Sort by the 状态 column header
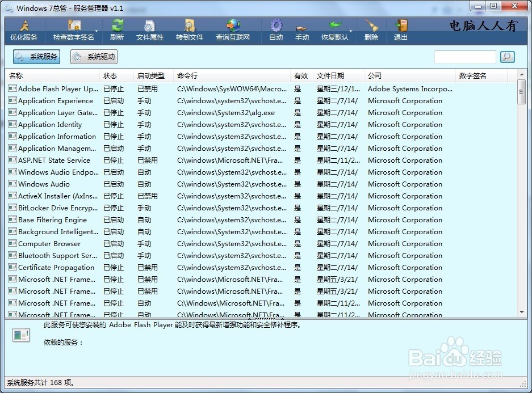This screenshot has width=532, height=393. 116,76
